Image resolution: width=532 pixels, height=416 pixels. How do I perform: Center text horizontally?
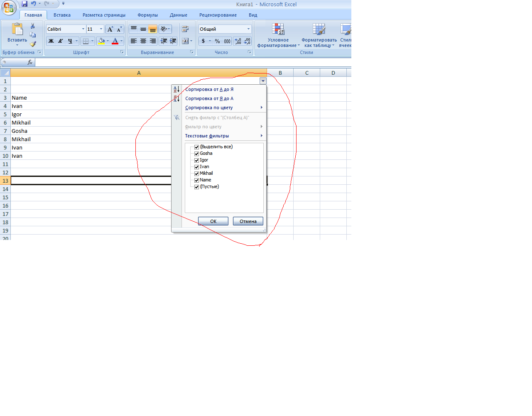[x=143, y=41]
